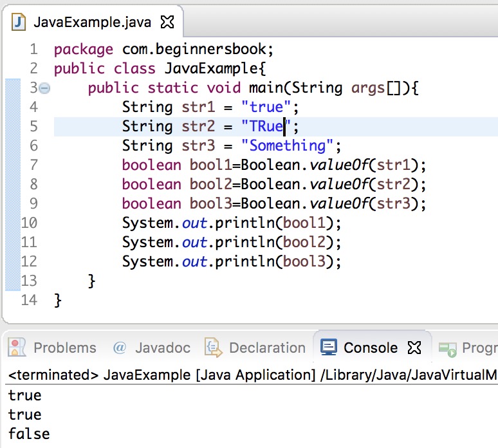
Task: Close the JavaExample.java editor tab
Action: point(167,22)
